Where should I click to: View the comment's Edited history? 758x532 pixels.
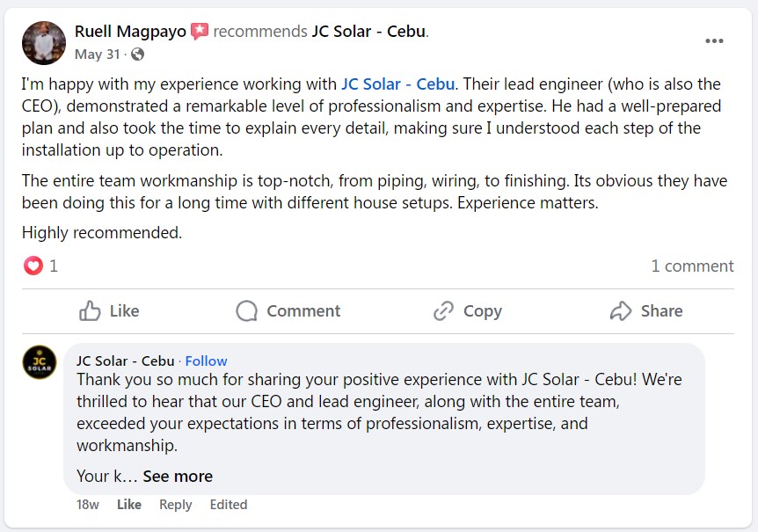click(228, 505)
